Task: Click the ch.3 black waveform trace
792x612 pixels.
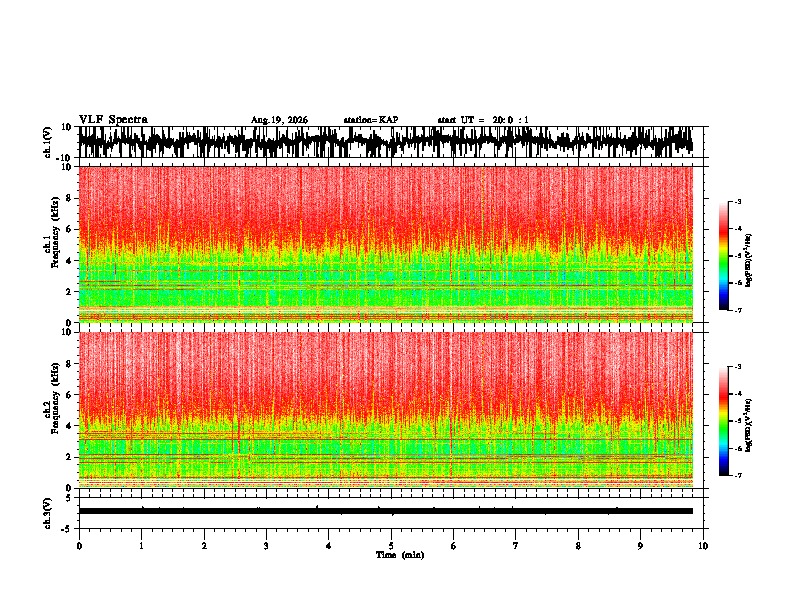Action: [385, 511]
